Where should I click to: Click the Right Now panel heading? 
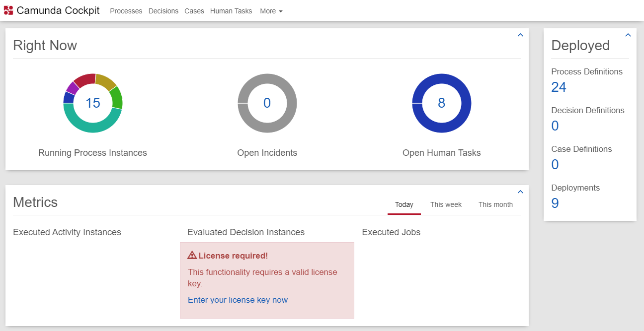pyautogui.click(x=45, y=46)
